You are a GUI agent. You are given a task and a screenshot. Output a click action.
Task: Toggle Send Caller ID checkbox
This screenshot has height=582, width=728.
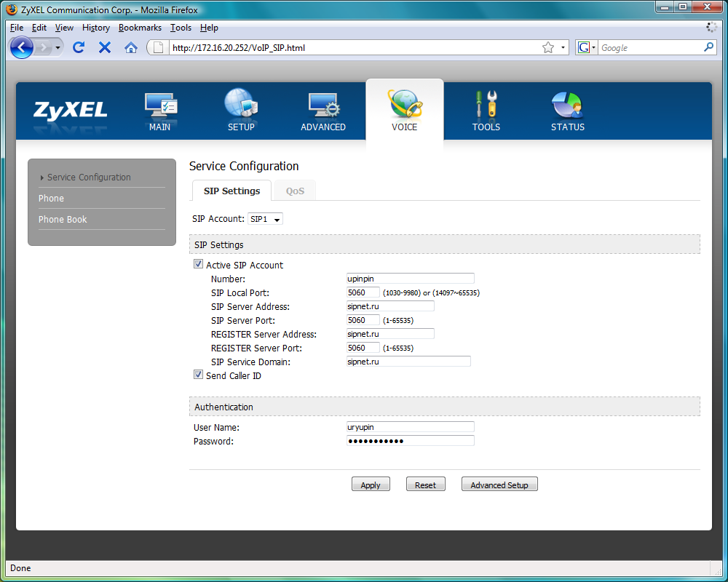198,375
